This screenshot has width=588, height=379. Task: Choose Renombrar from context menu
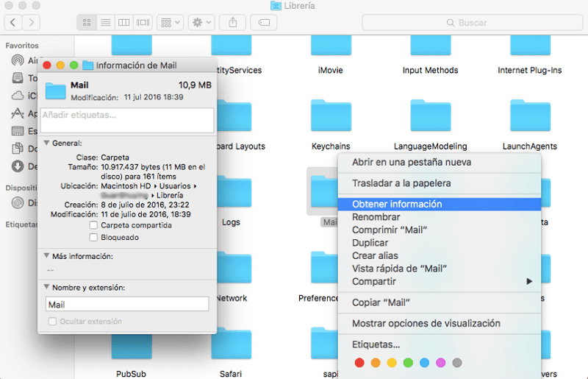pos(439,217)
